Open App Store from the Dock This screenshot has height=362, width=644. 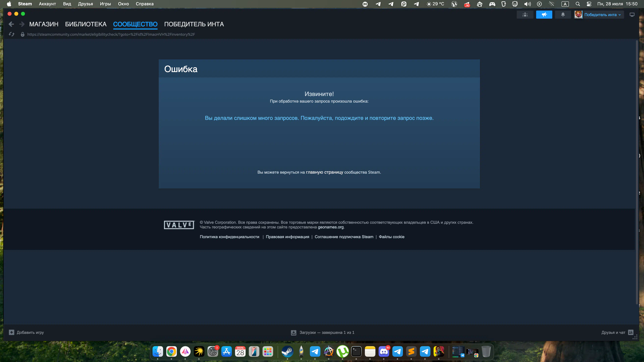227,351
